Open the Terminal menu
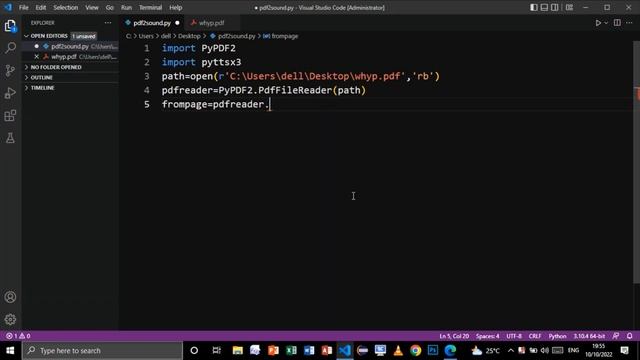 [150, 7]
